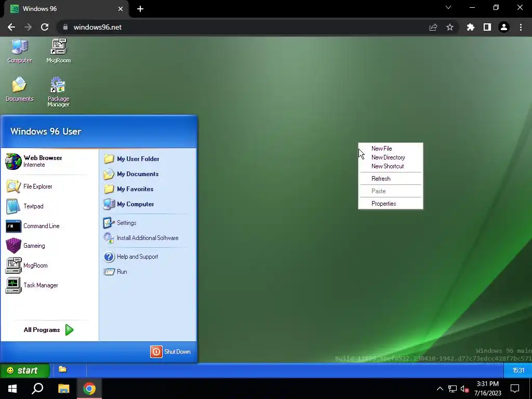Open Chrome three-dot menu
This screenshot has width=532, height=399.
coord(521,27)
